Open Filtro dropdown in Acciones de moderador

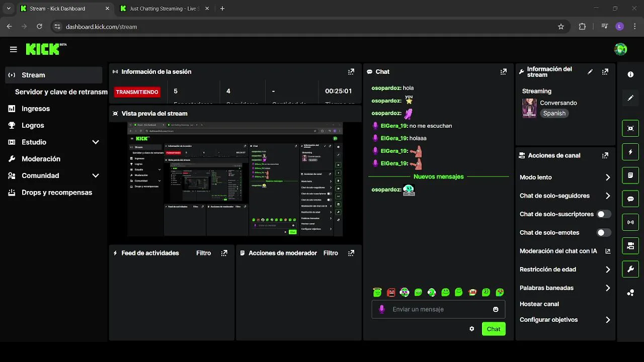point(331,253)
